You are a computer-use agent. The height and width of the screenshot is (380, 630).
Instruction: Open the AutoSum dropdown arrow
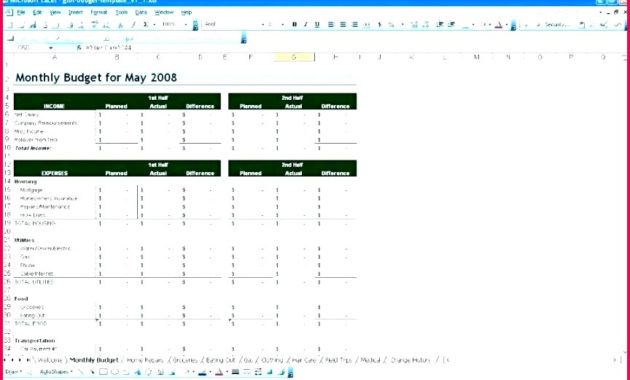pyautogui.click(x=154, y=25)
